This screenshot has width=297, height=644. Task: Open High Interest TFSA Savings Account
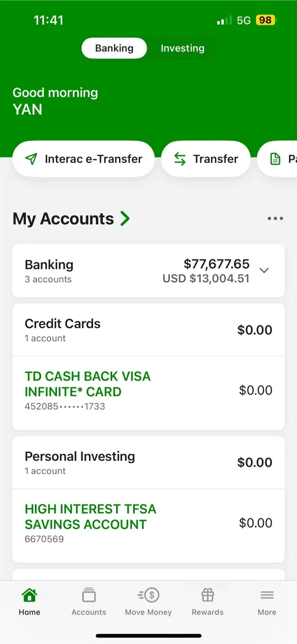point(90,517)
